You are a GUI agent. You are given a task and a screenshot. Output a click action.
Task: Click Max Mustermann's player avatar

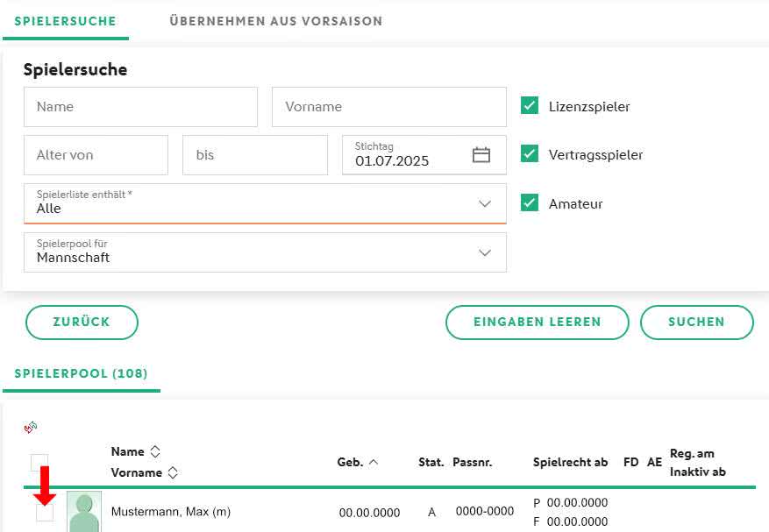(x=84, y=512)
